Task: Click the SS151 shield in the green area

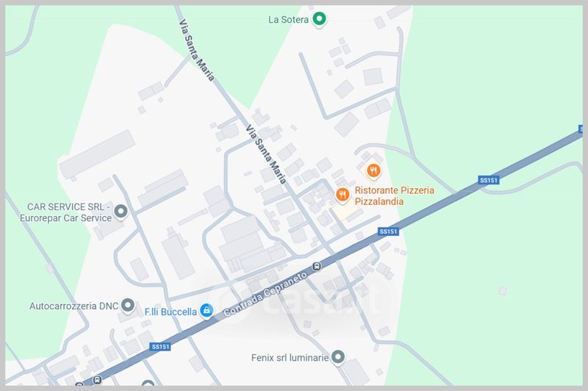Action: click(x=489, y=180)
